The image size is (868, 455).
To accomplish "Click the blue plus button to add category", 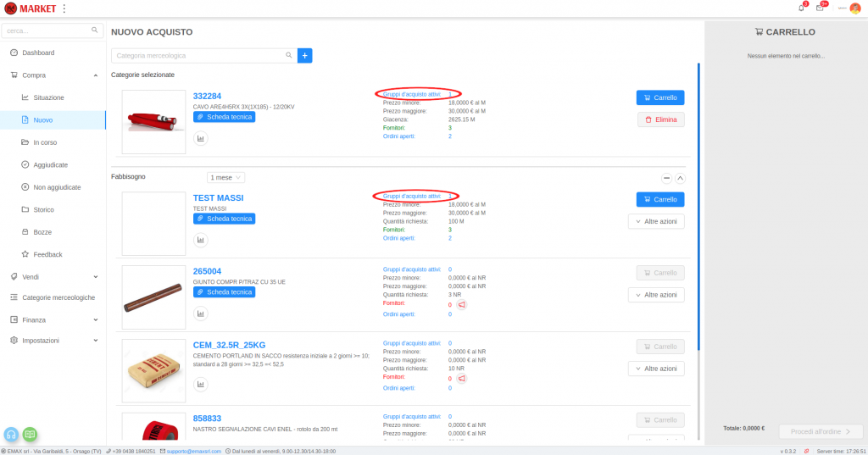I will 304,55.
